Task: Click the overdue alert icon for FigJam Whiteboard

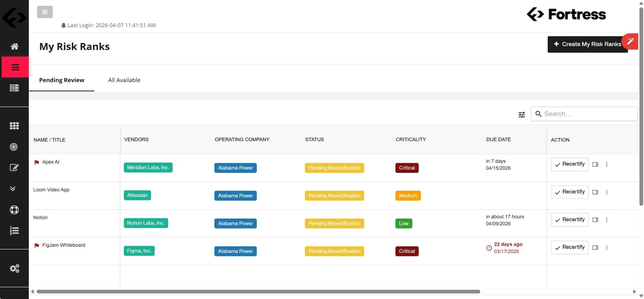Action: [x=489, y=248]
